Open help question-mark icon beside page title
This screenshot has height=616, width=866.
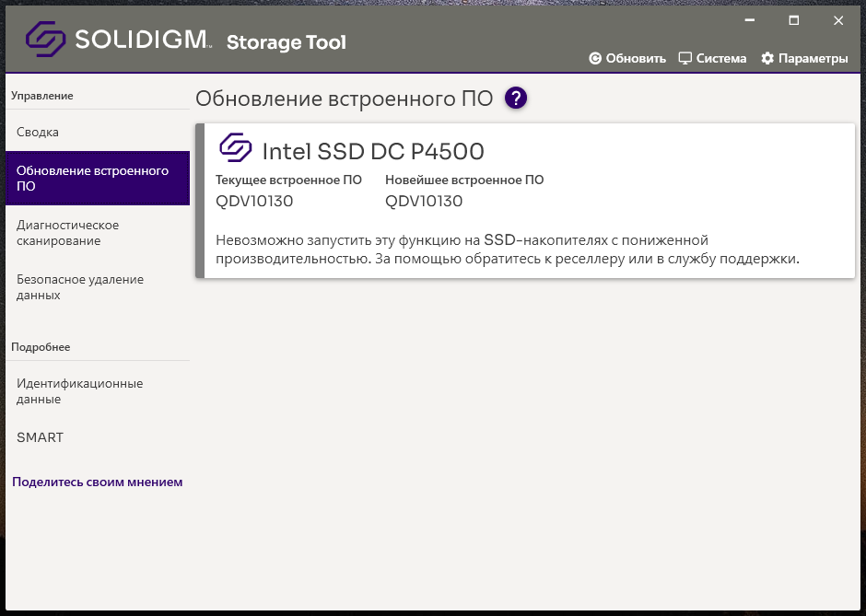[516, 99]
